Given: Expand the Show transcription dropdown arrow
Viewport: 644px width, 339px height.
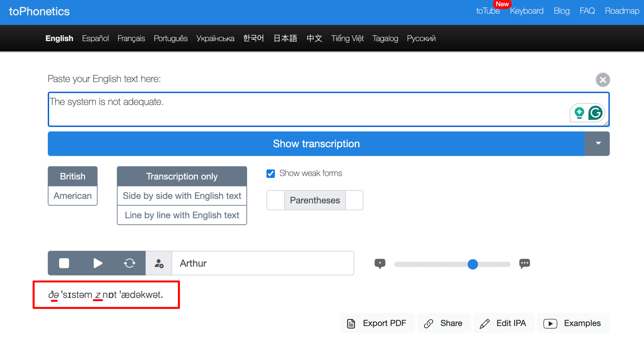Looking at the screenshot, I should pyautogui.click(x=598, y=144).
